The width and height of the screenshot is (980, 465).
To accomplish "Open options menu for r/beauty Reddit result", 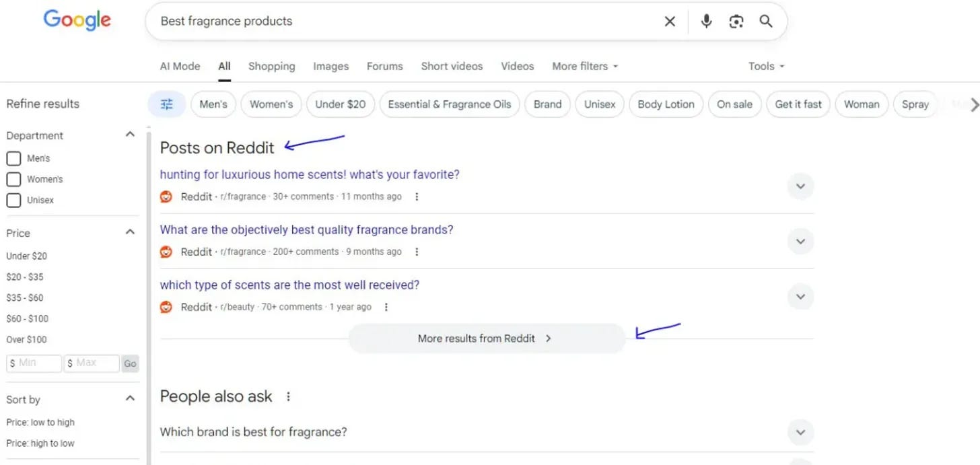I will [386, 307].
